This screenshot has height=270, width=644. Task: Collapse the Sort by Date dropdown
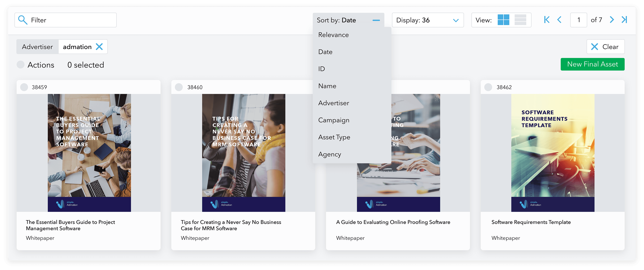(x=376, y=20)
